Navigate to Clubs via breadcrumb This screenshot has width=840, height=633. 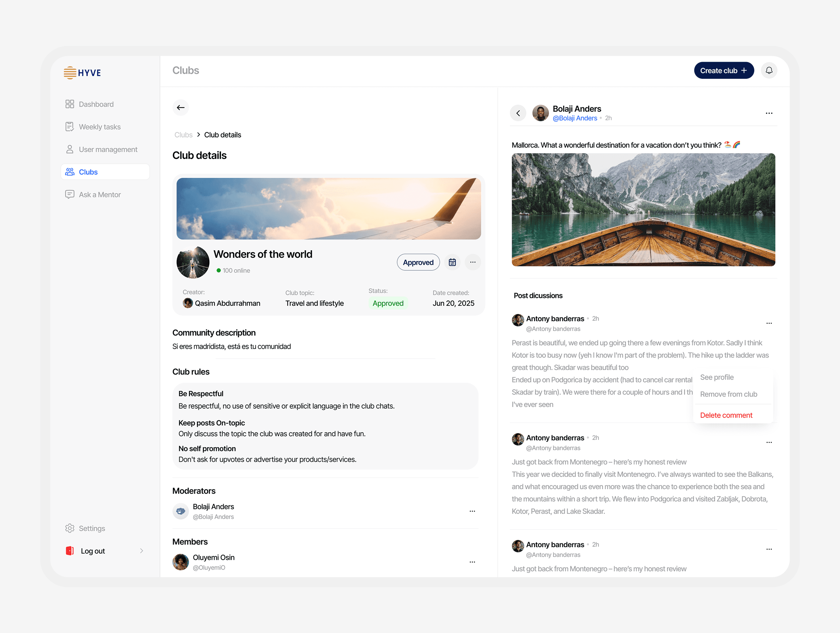click(183, 135)
